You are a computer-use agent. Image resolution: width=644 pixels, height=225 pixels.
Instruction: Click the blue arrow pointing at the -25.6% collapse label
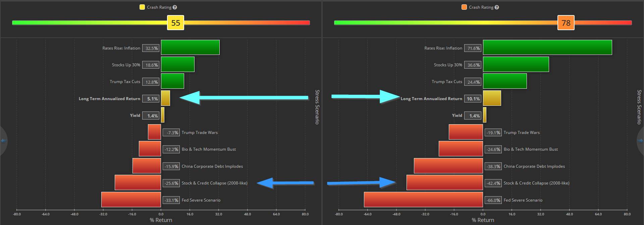click(x=285, y=183)
